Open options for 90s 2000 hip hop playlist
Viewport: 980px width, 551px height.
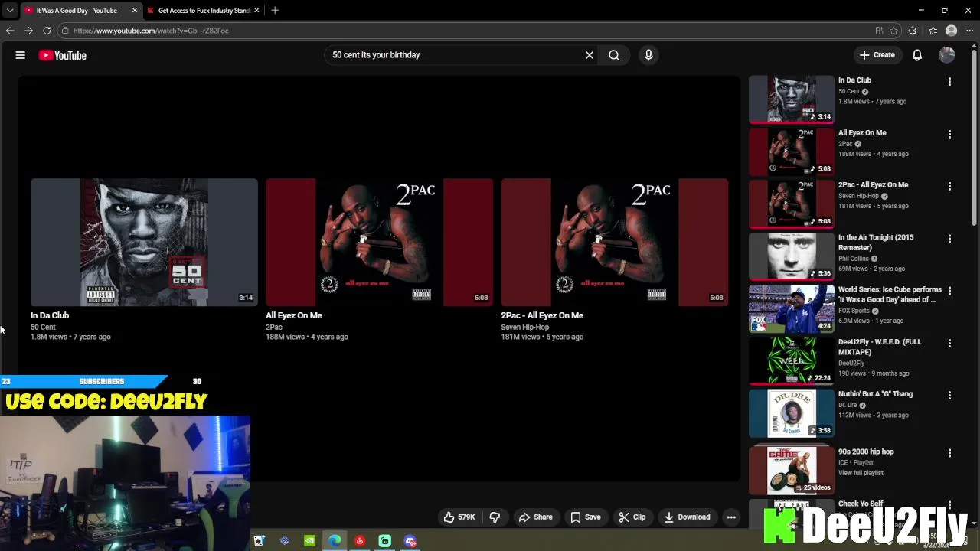[949, 453]
